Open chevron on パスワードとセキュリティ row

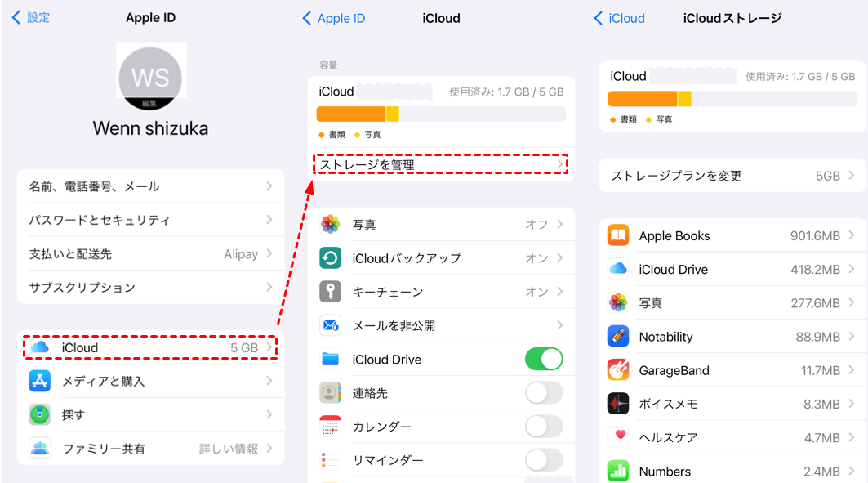pos(269,220)
